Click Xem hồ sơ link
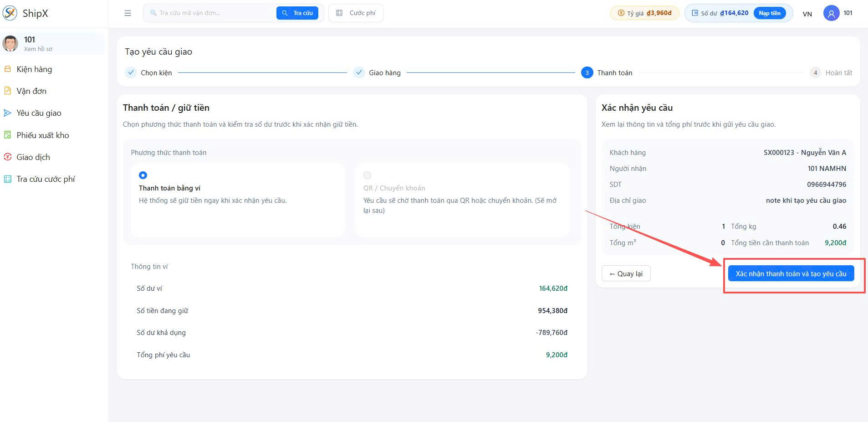 38,49
